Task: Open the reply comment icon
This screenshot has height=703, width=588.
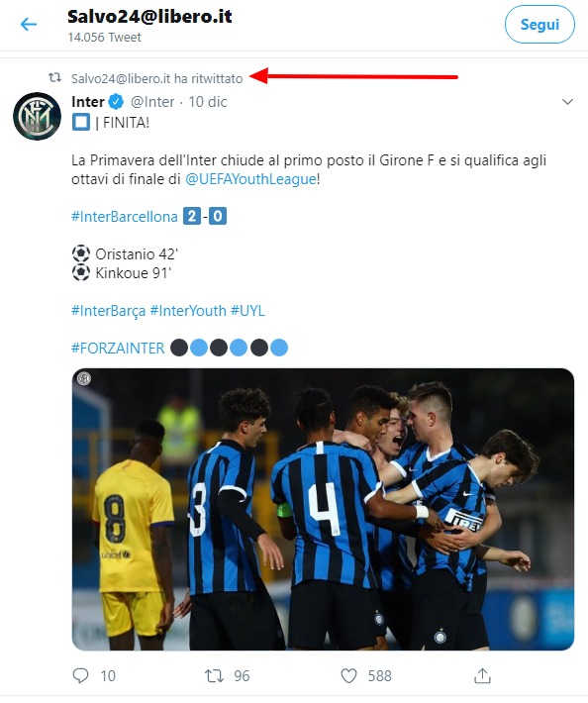Action: coord(80,675)
